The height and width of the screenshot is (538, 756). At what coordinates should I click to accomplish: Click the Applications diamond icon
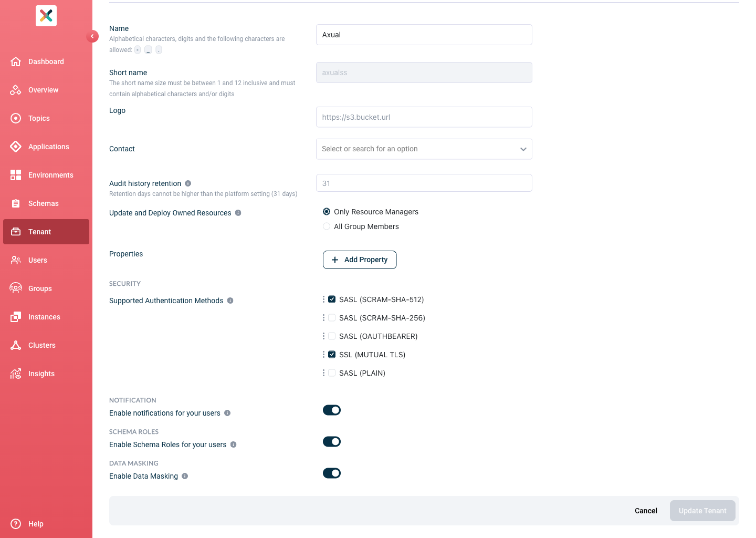(x=16, y=147)
